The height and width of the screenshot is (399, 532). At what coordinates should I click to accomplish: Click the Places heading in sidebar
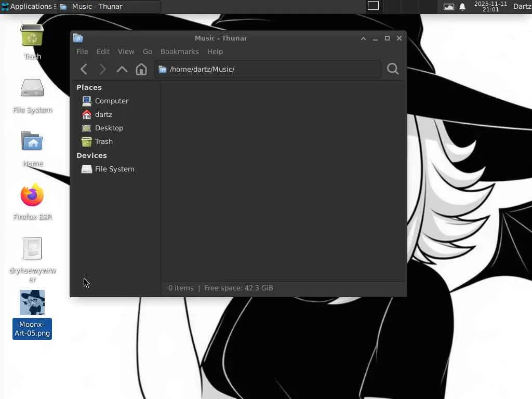pyautogui.click(x=89, y=87)
